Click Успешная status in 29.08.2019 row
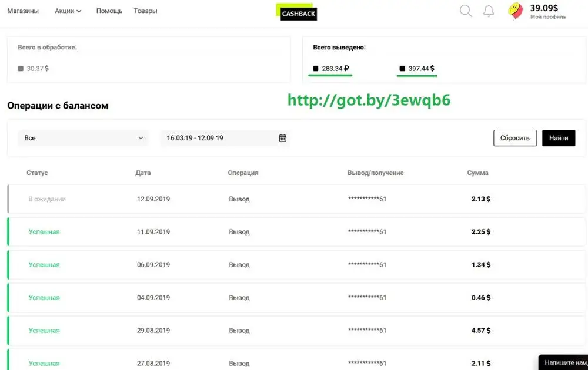This screenshot has height=370, width=588. coord(44,331)
